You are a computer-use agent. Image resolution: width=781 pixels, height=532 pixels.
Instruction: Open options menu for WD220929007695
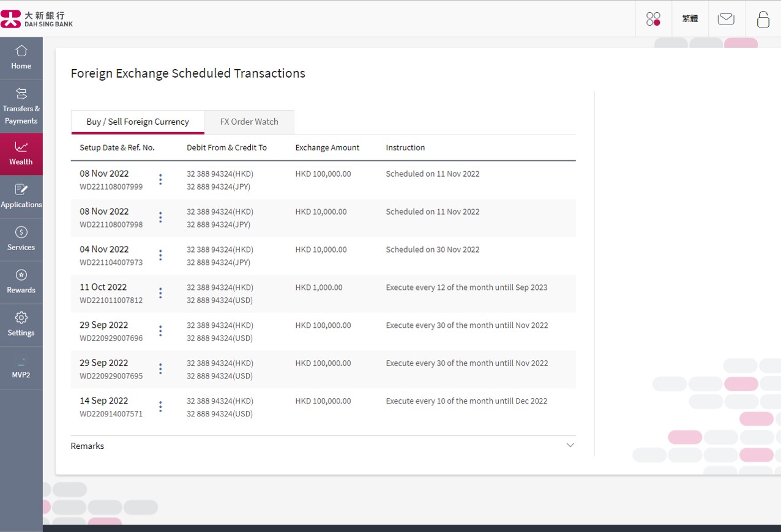[160, 369]
